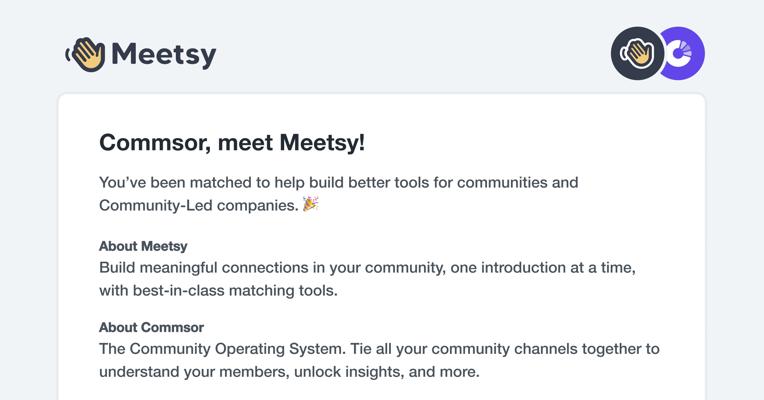Click the Meetsy waving hand logo
This screenshot has height=400, width=764.
pos(86,54)
